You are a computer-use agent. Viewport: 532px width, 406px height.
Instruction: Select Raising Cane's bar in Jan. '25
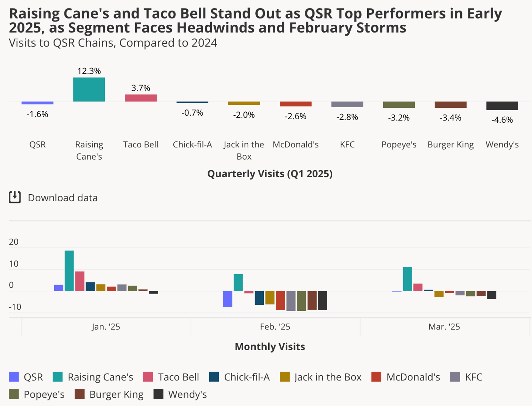(69, 271)
